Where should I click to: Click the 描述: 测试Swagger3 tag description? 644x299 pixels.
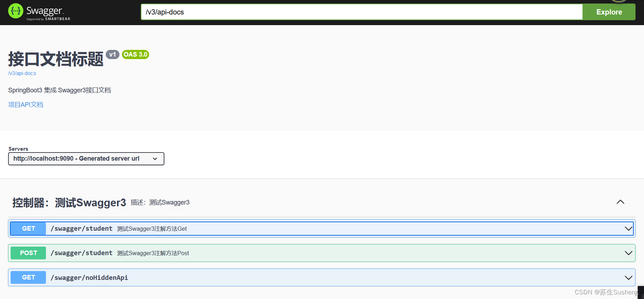pyautogui.click(x=160, y=202)
